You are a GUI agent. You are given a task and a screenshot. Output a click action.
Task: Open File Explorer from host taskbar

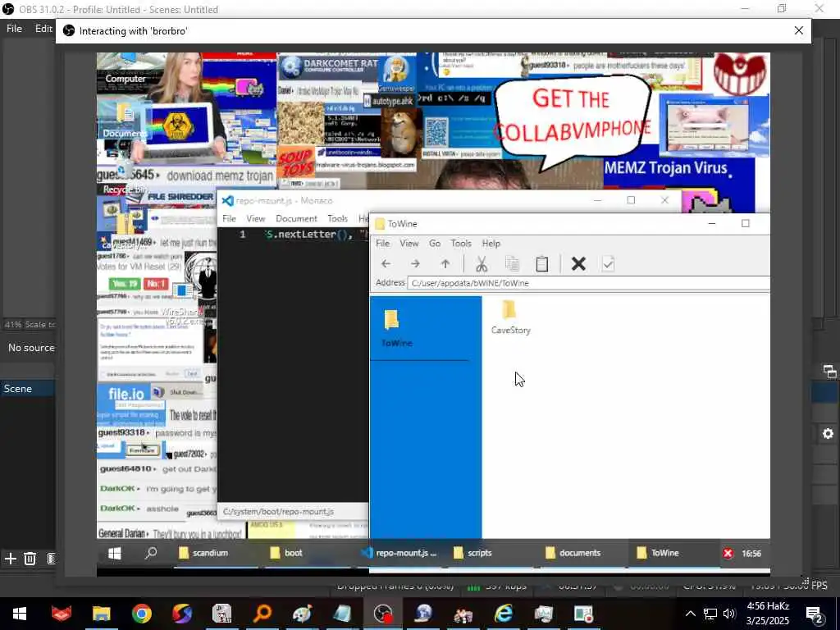[x=101, y=614]
